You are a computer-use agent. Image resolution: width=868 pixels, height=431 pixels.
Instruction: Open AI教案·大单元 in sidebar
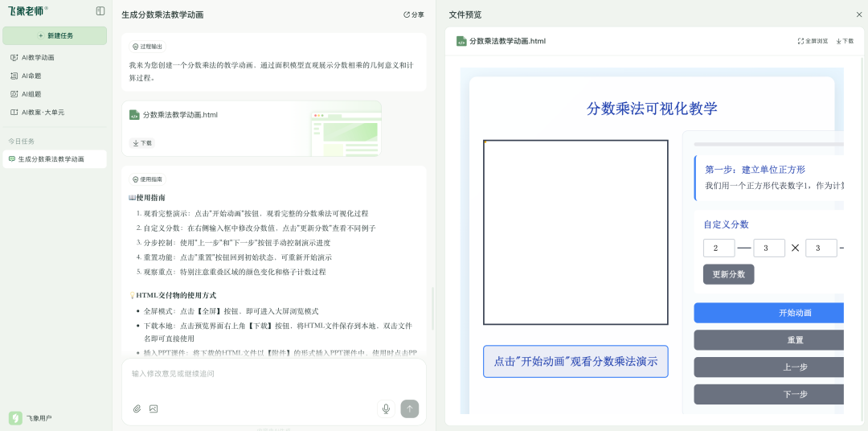(43, 113)
